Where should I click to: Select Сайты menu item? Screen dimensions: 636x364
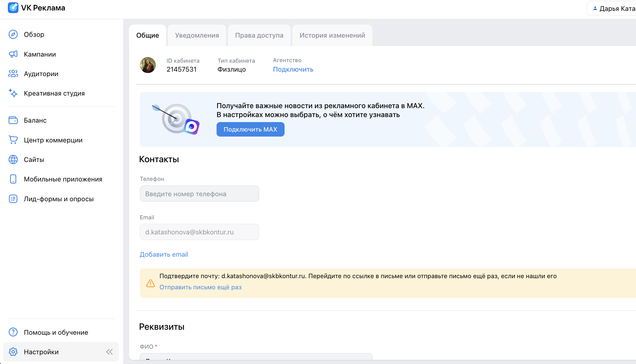(x=34, y=159)
